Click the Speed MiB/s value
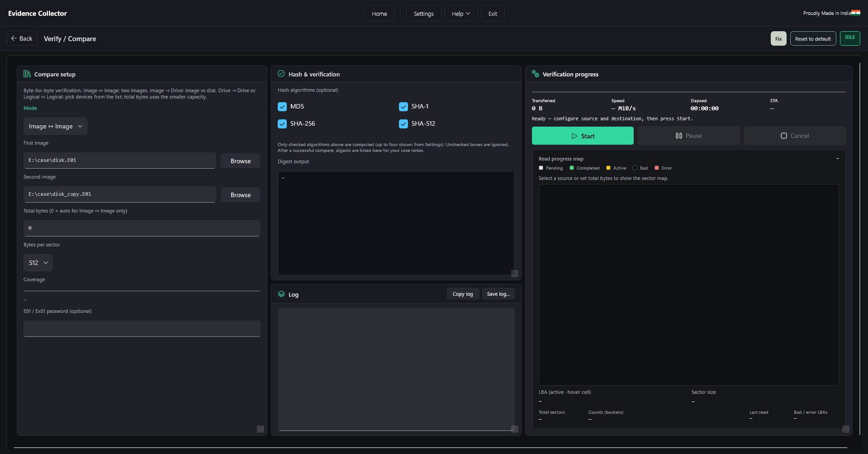 click(624, 109)
